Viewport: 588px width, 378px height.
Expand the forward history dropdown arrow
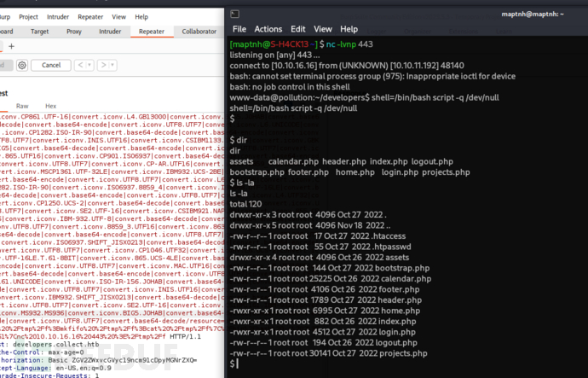(112, 65)
